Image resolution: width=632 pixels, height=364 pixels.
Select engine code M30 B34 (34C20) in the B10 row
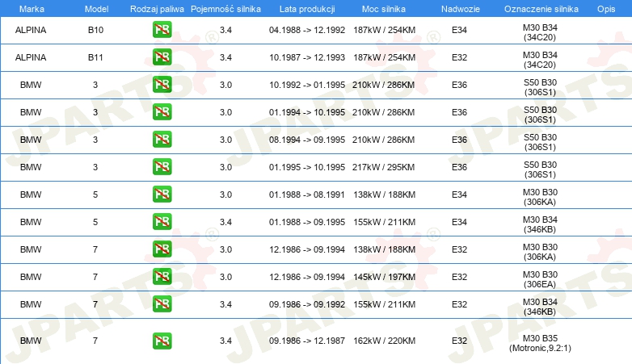(540, 32)
